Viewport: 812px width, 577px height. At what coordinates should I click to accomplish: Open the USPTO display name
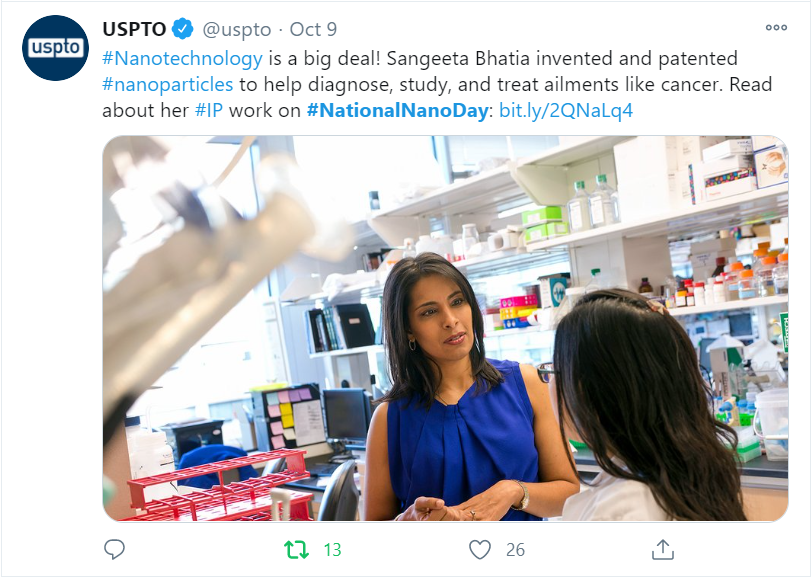coord(134,29)
